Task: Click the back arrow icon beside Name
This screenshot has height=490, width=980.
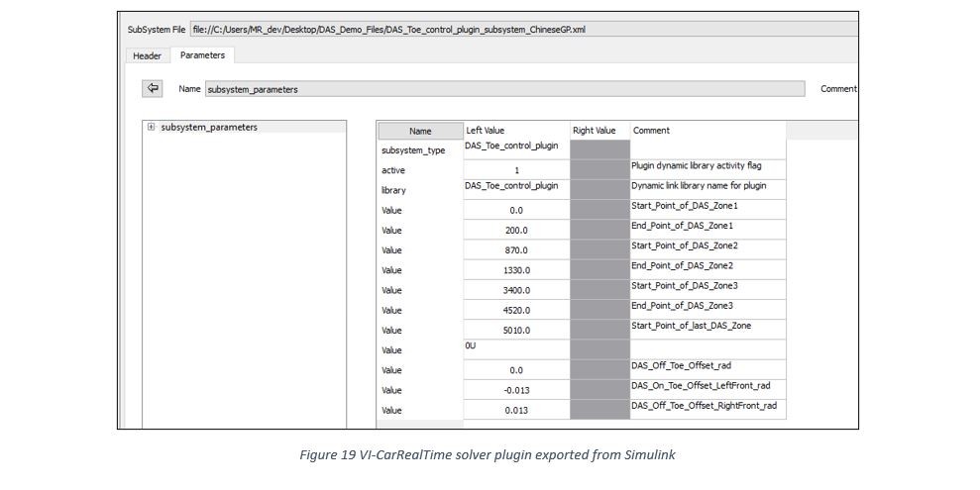Action: 153,89
